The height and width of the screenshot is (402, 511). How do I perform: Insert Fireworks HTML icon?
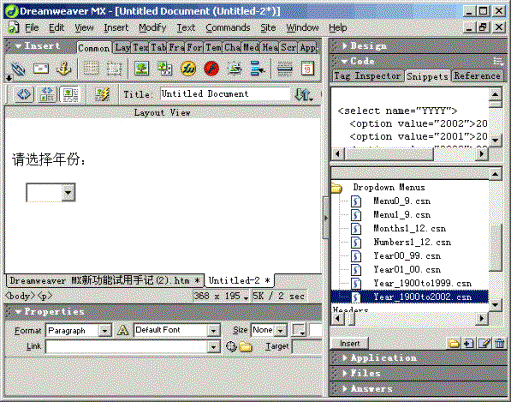coord(188,69)
